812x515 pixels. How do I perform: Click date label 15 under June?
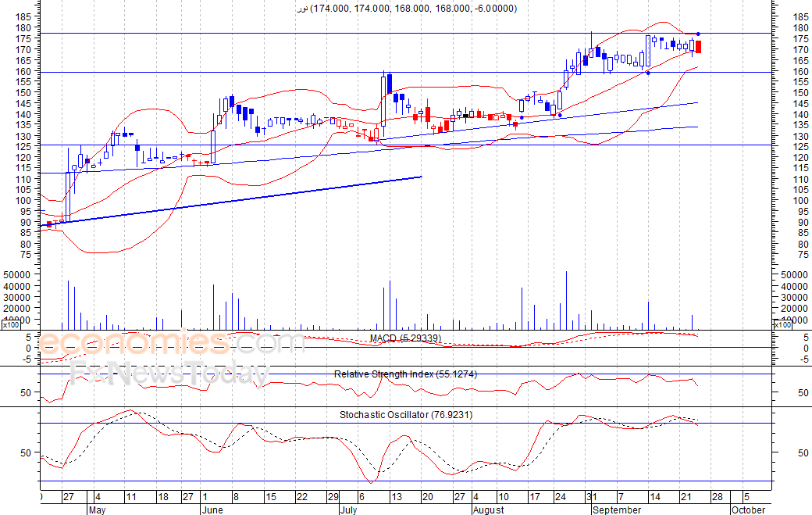point(271,497)
